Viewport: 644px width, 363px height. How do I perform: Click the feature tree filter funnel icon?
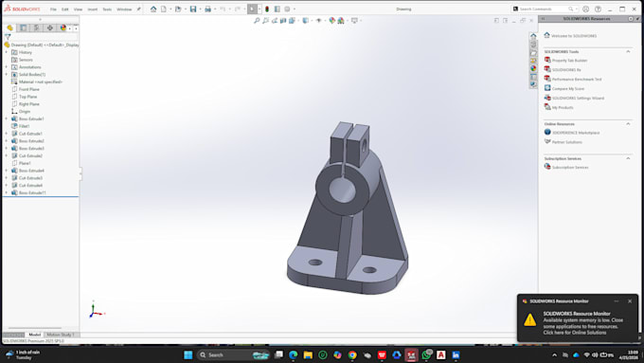click(x=8, y=37)
